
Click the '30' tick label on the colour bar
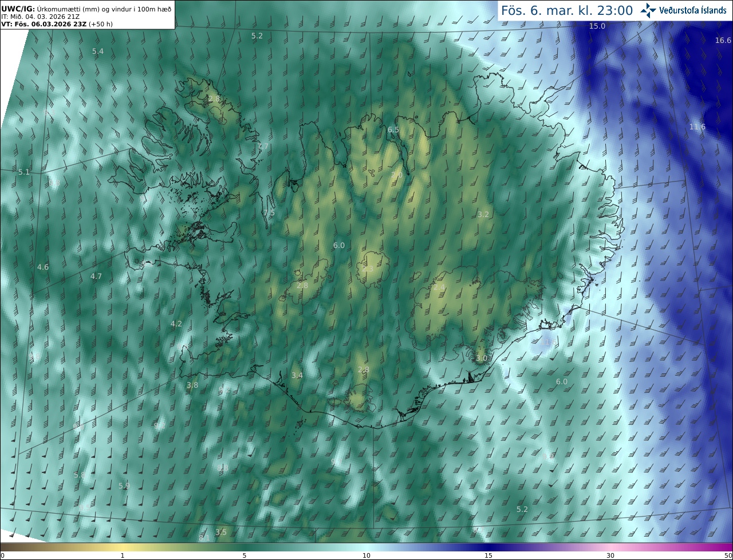coord(610,555)
